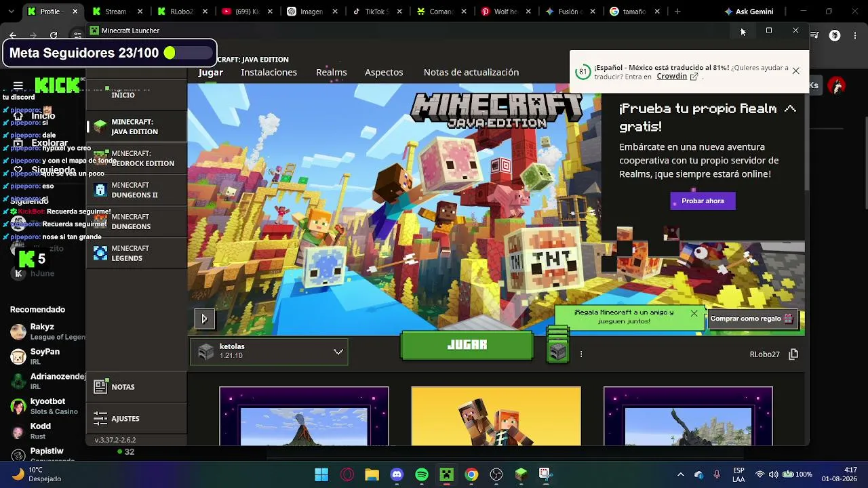Switch to the Jugar tab
Screen dimensions: 868x488
(x=211, y=73)
